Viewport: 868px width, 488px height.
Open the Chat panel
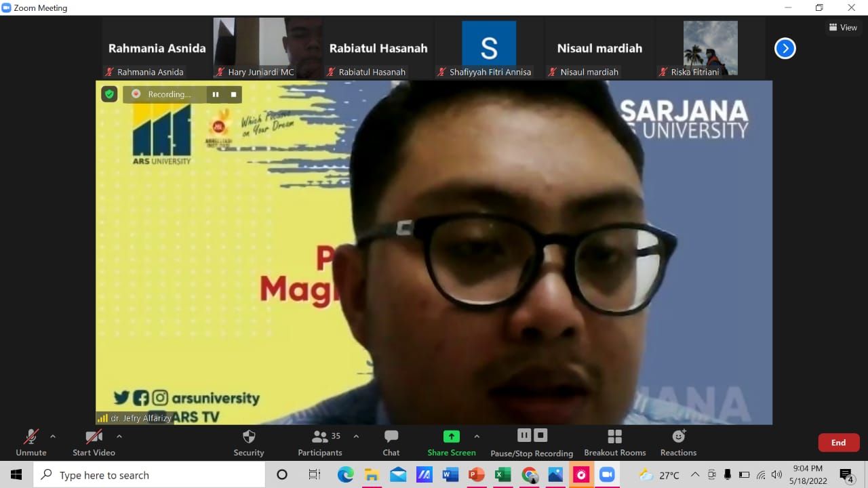click(x=391, y=442)
